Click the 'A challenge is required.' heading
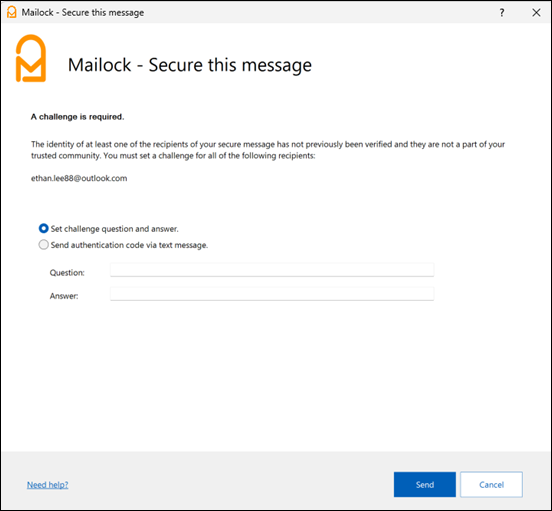Screen dimensions: 552x511 pos(77,117)
